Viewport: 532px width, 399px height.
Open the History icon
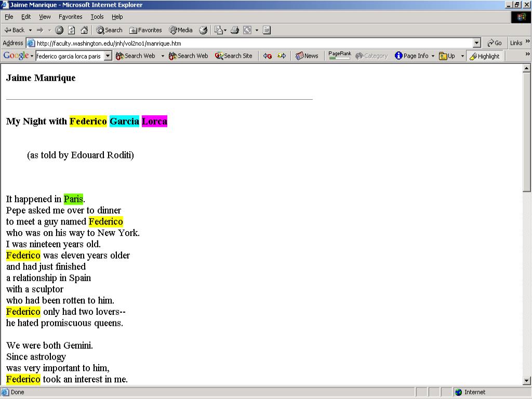point(203,30)
